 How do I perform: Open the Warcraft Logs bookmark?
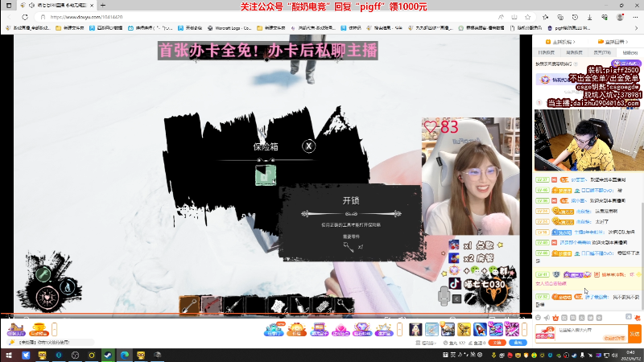(x=229, y=28)
